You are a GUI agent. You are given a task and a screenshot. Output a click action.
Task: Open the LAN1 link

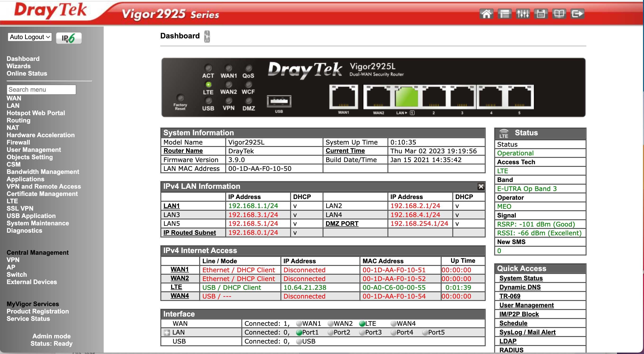coord(171,206)
